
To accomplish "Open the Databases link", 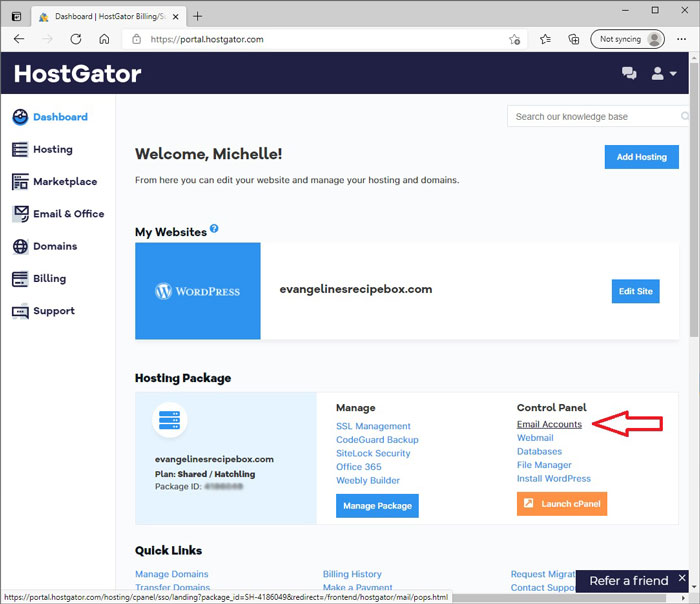I will point(539,451).
